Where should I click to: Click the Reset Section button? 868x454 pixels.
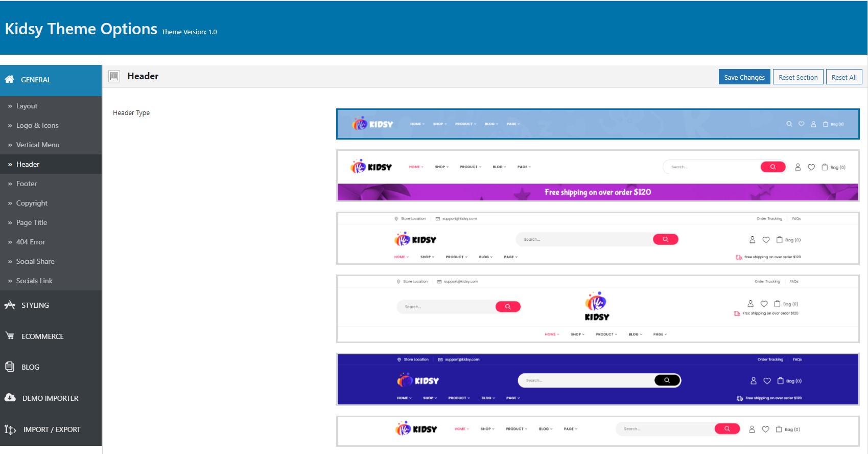tap(798, 77)
